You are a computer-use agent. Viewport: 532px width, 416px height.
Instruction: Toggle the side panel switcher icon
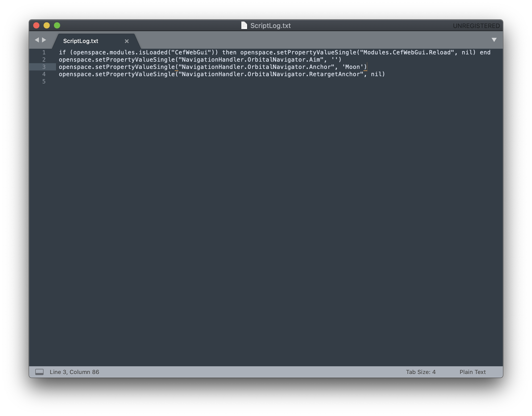click(39, 372)
